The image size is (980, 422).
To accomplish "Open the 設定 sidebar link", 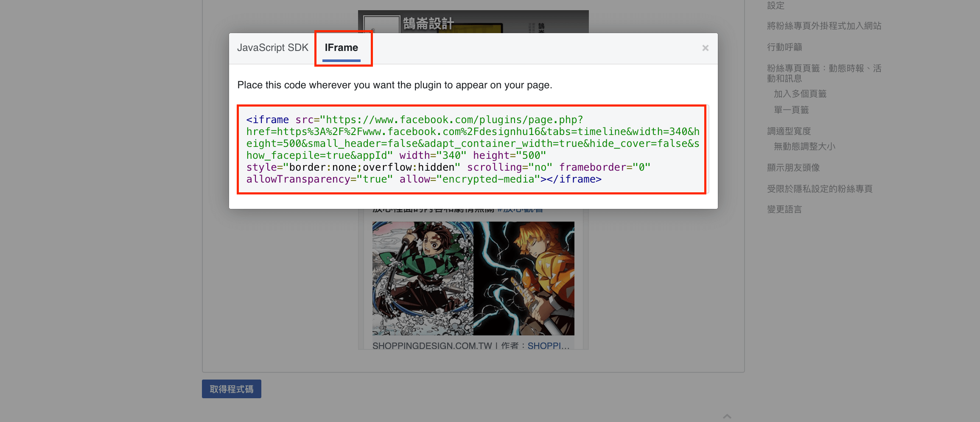I will click(776, 6).
